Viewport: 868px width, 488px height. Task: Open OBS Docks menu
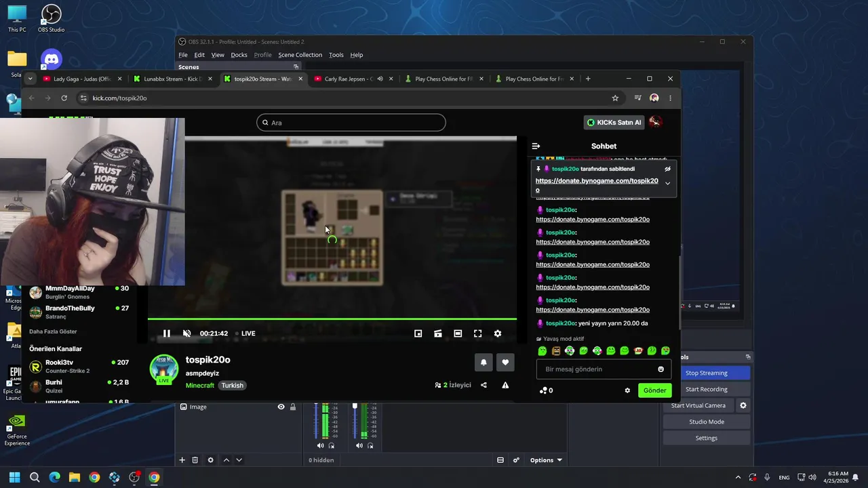(x=239, y=55)
